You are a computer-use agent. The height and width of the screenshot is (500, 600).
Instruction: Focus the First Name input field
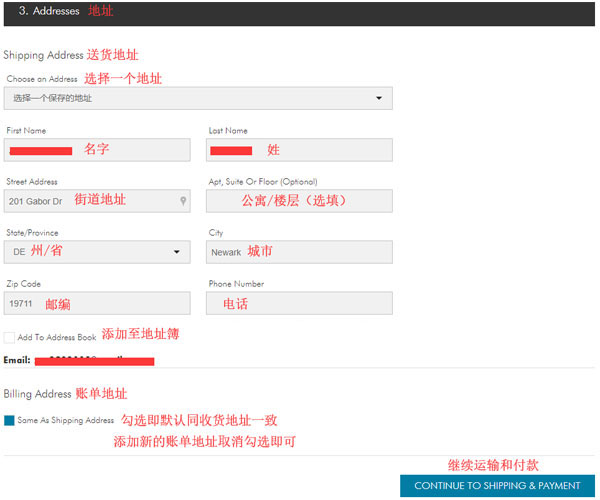tap(97, 150)
